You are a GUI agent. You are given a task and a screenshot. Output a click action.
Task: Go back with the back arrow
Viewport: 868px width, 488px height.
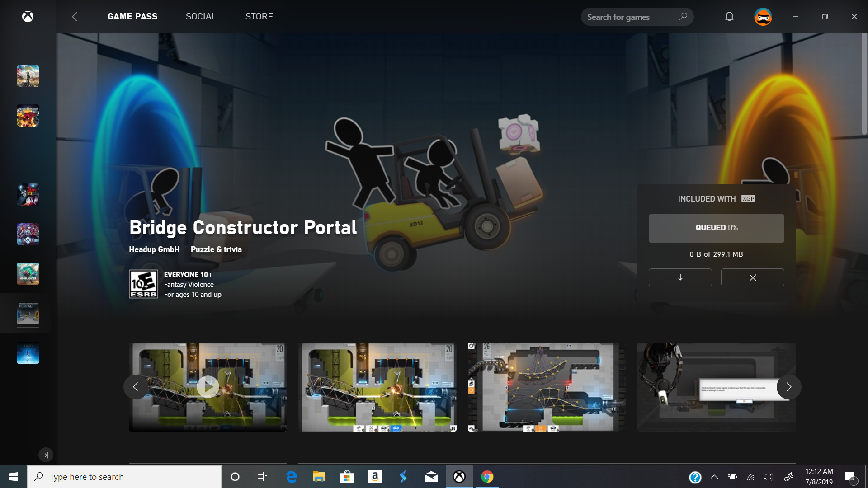pyautogui.click(x=75, y=17)
